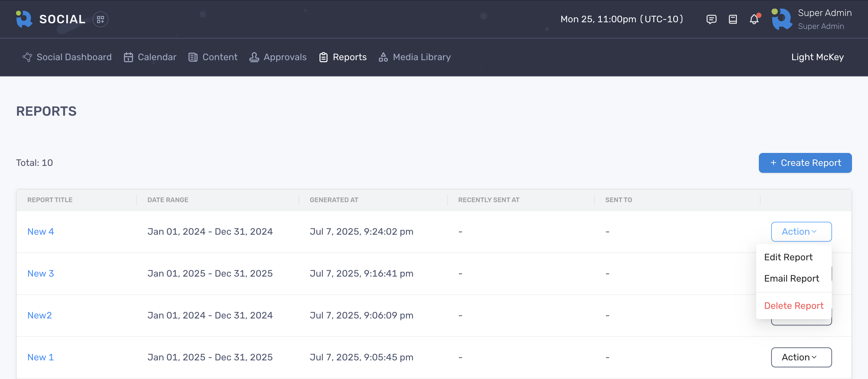868x379 pixels.
Task: Click 'Jul 7, 2025, 9:16:41 pm' cell
Action: (x=361, y=273)
